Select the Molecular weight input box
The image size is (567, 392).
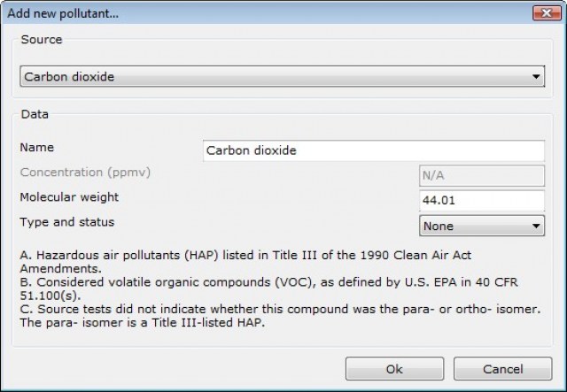coord(481,201)
